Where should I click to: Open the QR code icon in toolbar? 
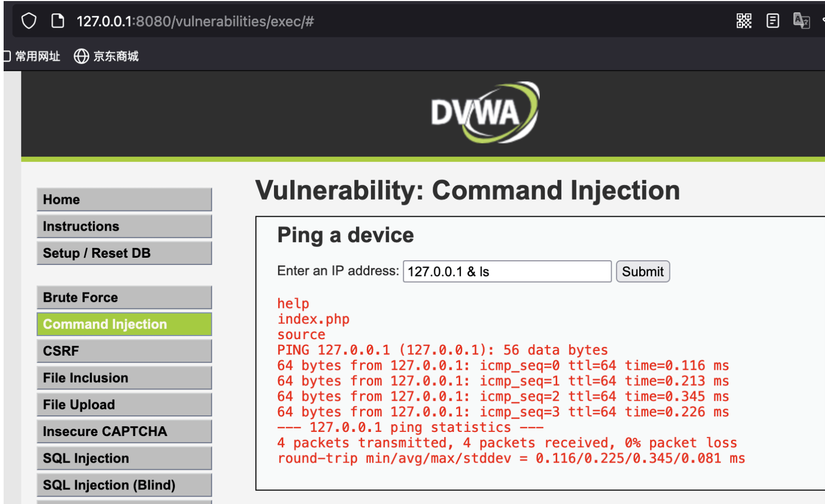coord(744,21)
